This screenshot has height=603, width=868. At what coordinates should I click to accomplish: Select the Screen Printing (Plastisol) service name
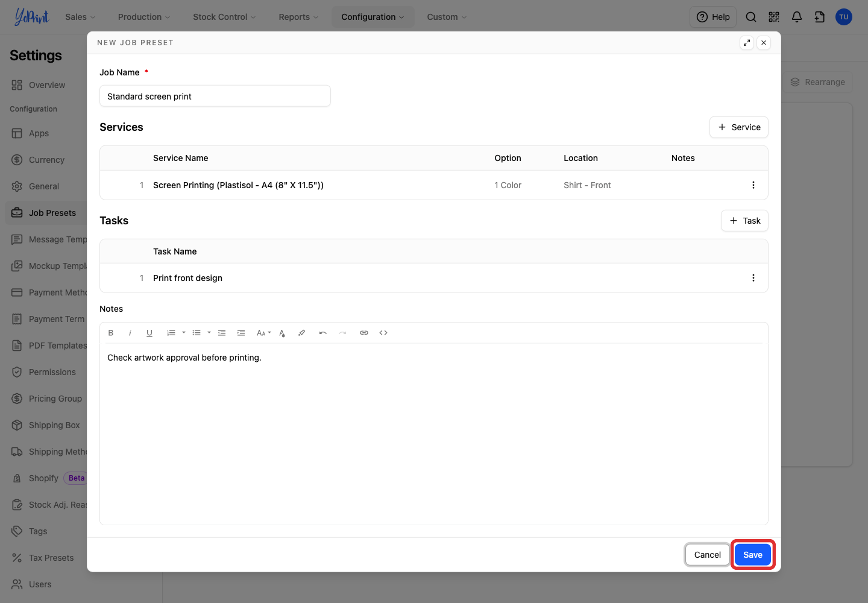point(238,185)
